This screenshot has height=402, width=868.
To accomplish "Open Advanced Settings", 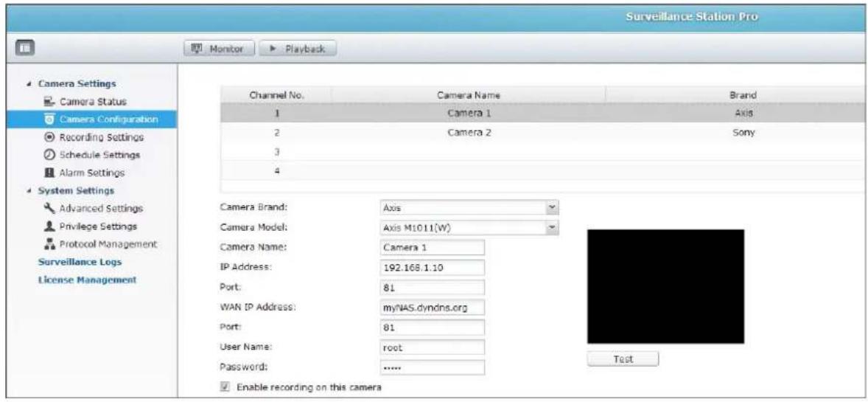I will point(100,209).
